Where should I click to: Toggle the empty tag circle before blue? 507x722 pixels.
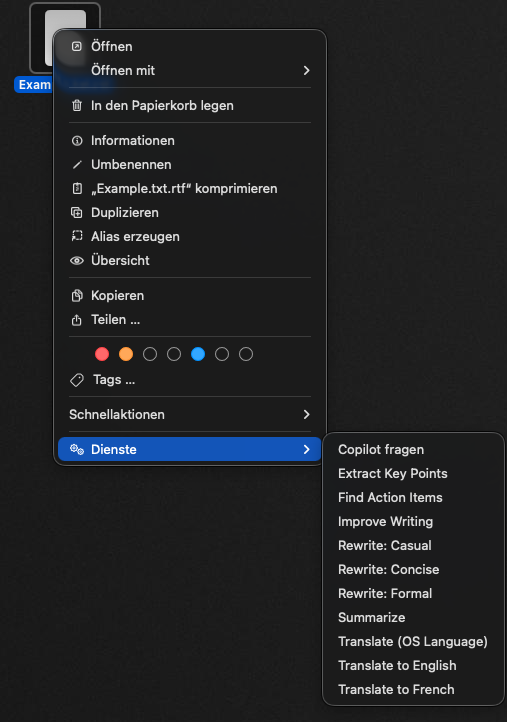point(174,354)
